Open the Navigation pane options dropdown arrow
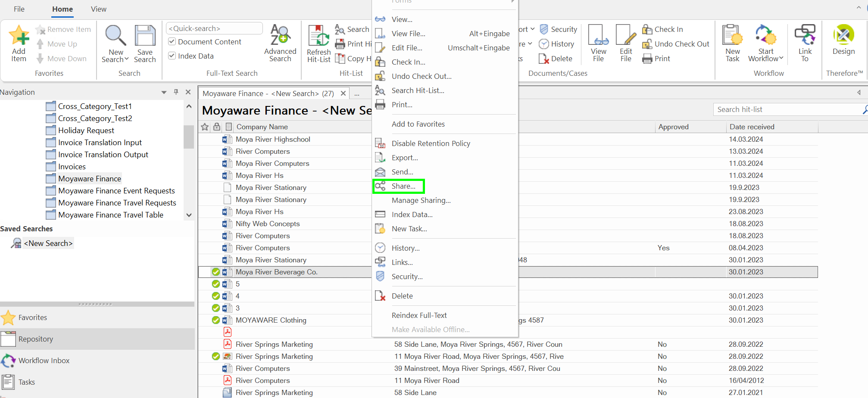Image resolution: width=868 pixels, height=398 pixels. pos(164,92)
